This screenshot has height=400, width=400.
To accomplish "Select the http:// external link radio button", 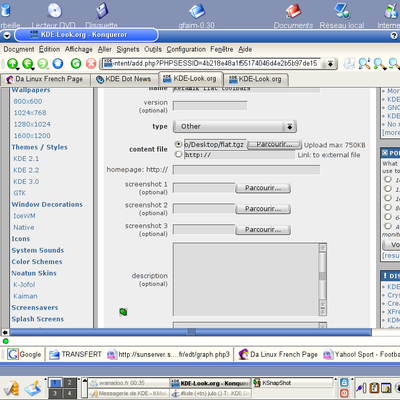I will coord(179,154).
